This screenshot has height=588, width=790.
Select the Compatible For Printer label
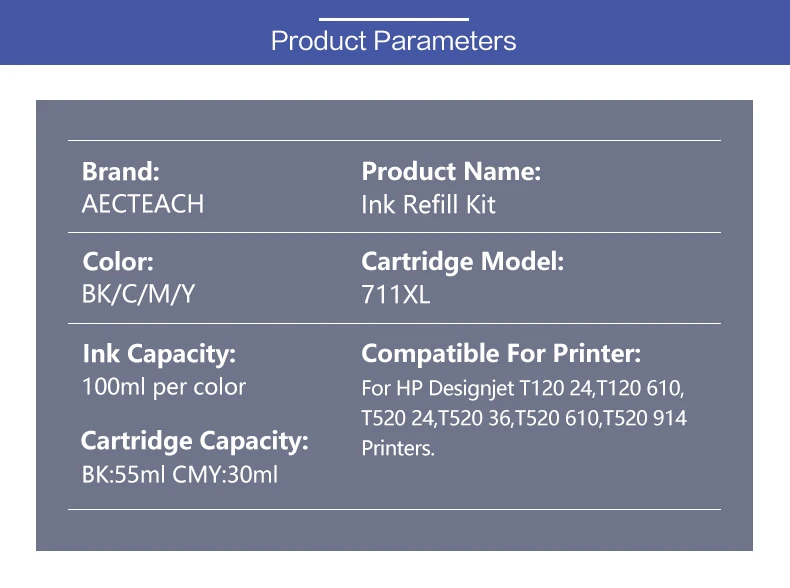[x=501, y=354]
